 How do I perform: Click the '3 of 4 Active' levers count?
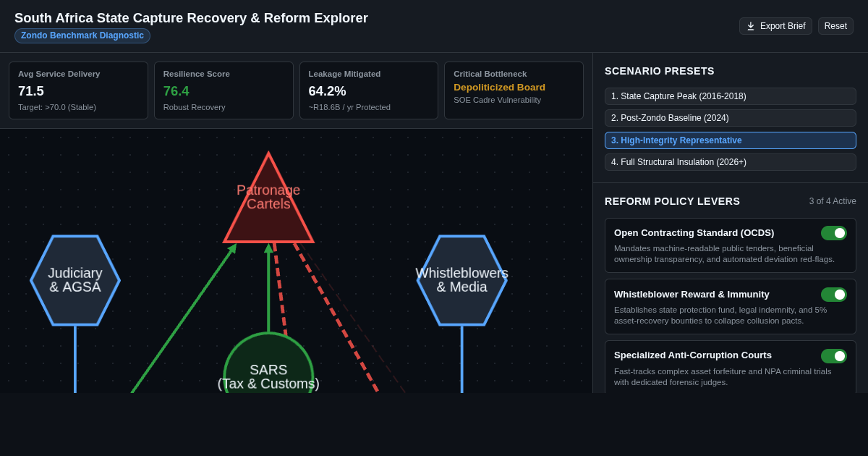pyautogui.click(x=833, y=201)
